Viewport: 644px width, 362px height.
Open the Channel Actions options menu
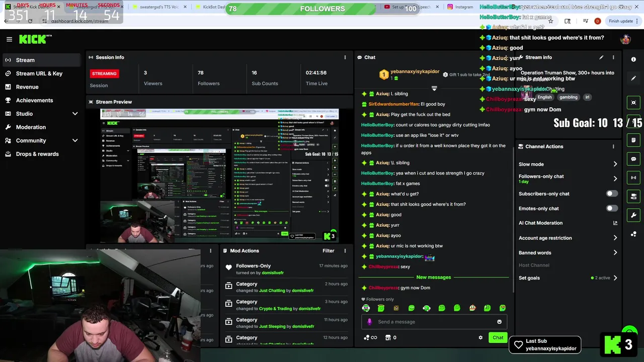613,146
